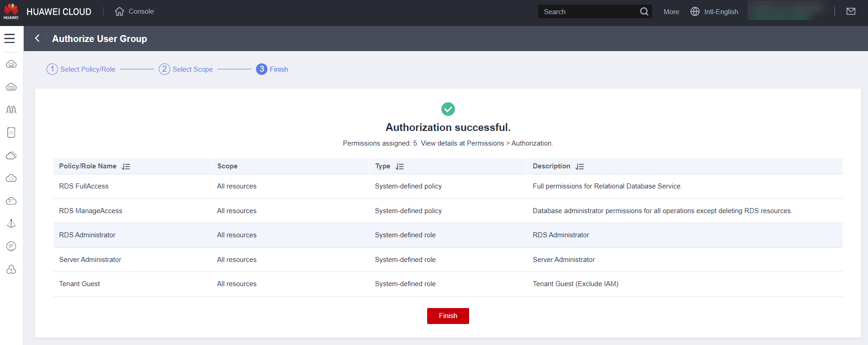The image size is (868, 345).
Task: Open the Elastic IP sidebar icon
Action: tap(11, 246)
